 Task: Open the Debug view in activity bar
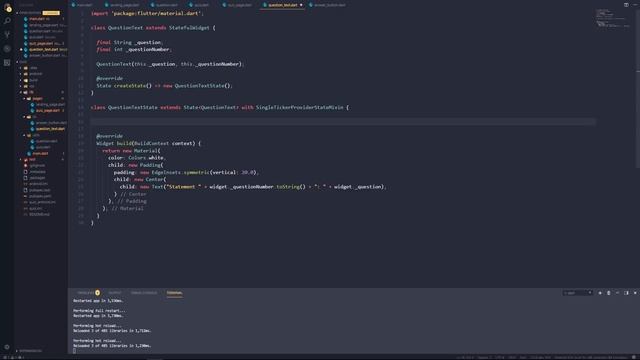(7, 49)
